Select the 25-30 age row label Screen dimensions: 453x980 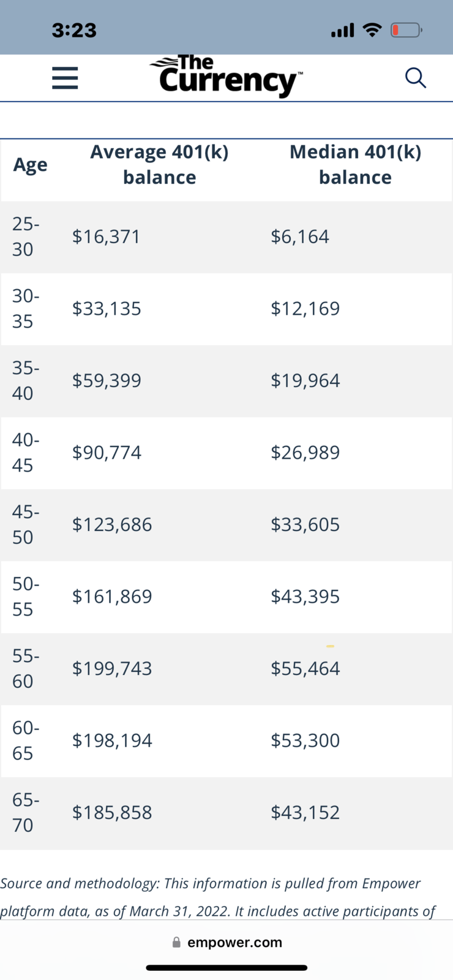(26, 236)
